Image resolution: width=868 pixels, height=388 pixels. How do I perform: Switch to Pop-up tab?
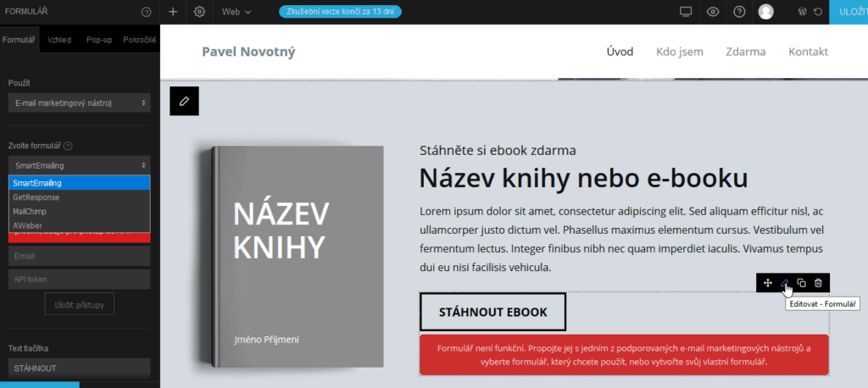99,40
